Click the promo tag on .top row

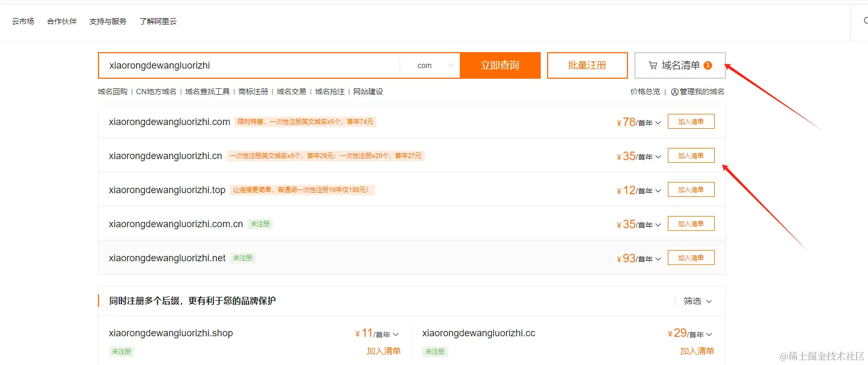coord(302,190)
